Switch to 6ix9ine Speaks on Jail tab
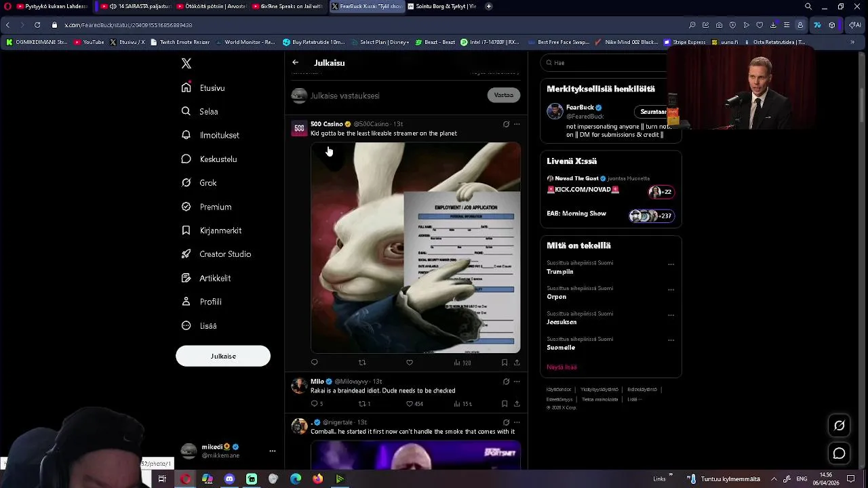Image resolution: width=868 pixels, height=488 pixels. click(288, 6)
